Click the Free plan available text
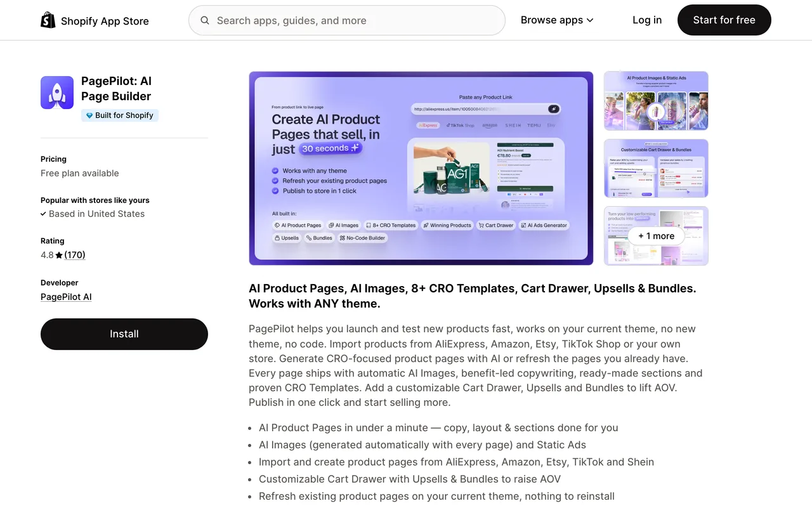812x520 pixels. pyautogui.click(x=80, y=173)
